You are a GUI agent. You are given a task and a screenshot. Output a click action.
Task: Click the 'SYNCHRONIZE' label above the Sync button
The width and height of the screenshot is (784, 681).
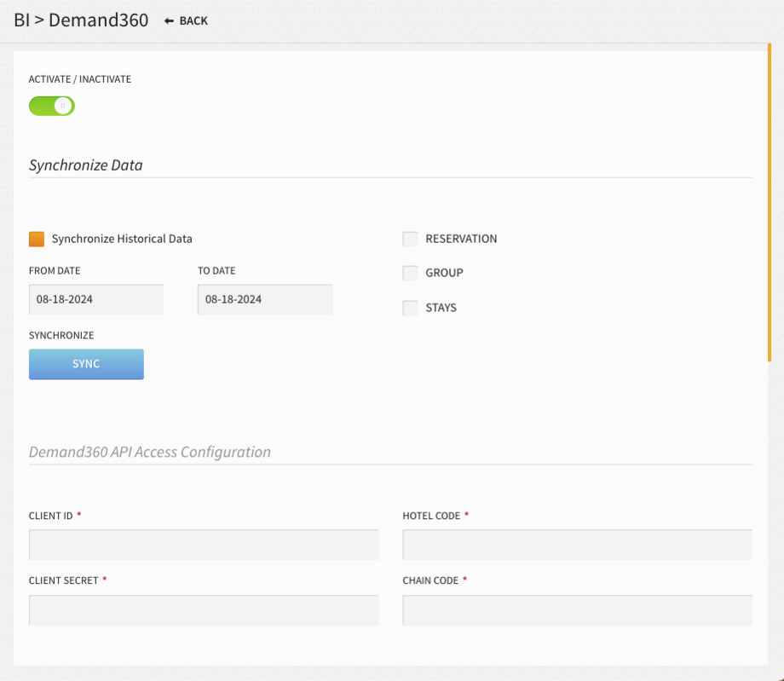coord(61,335)
